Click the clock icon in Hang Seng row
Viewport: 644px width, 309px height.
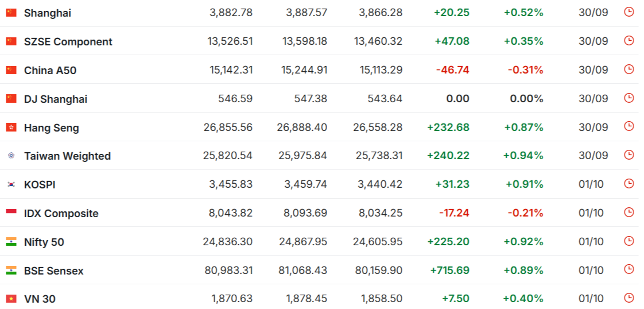[x=629, y=126]
